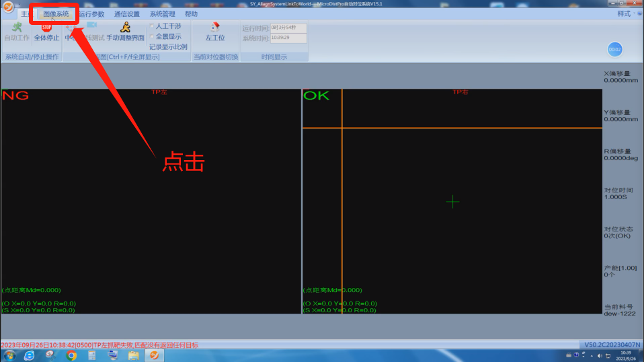Click the 运行时间 field
644x362 pixels.
[288, 28]
